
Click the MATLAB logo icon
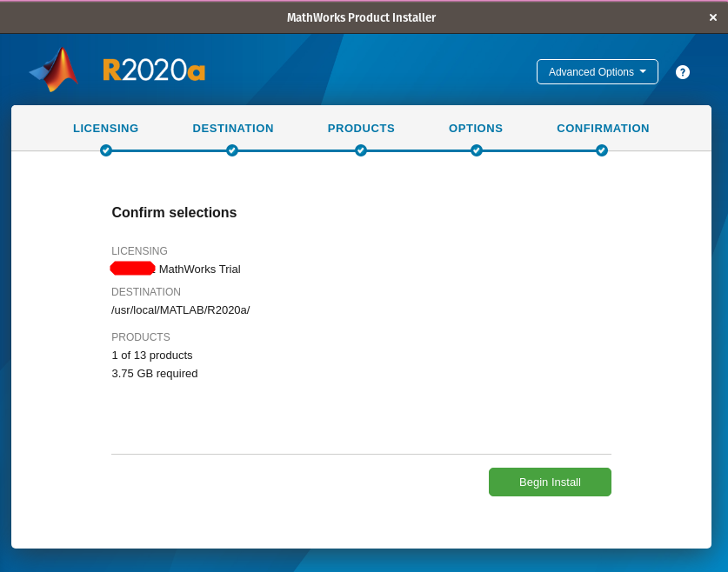coord(54,70)
